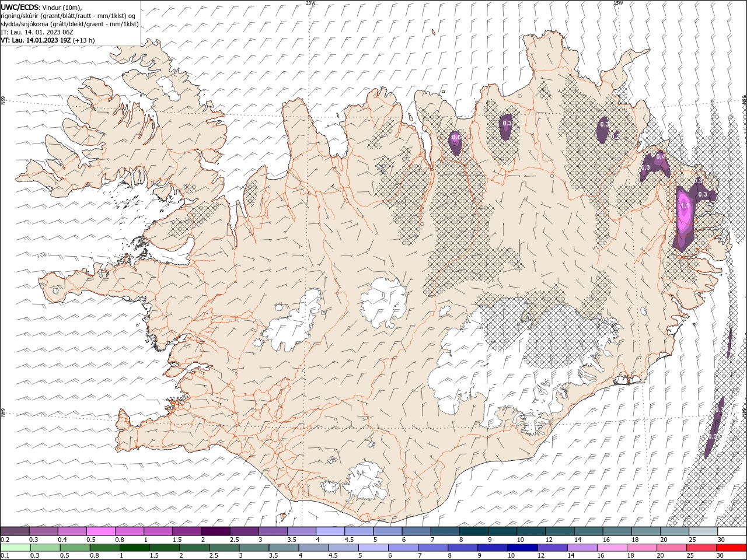Viewport: 747px width, 560px height.
Task: Click the UWC/ECDS title text
Action: [x=20, y=6]
